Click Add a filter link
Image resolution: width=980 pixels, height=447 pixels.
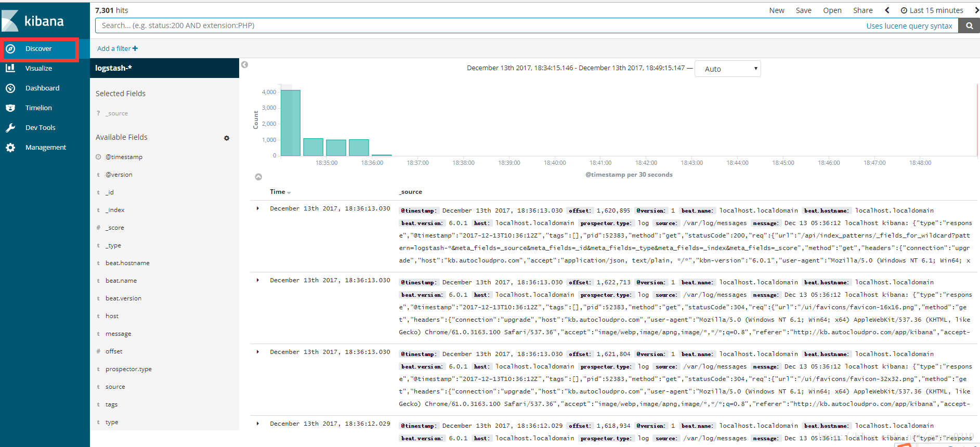[x=114, y=48]
